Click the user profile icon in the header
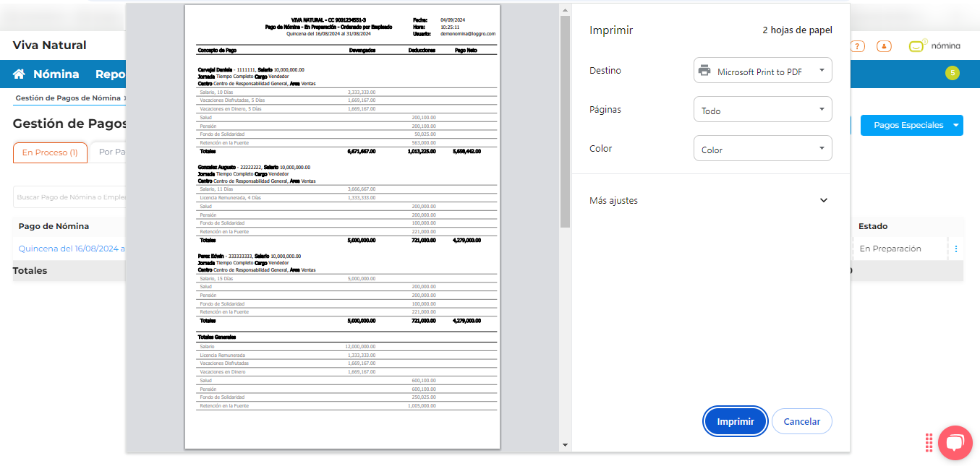 tap(884, 46)
